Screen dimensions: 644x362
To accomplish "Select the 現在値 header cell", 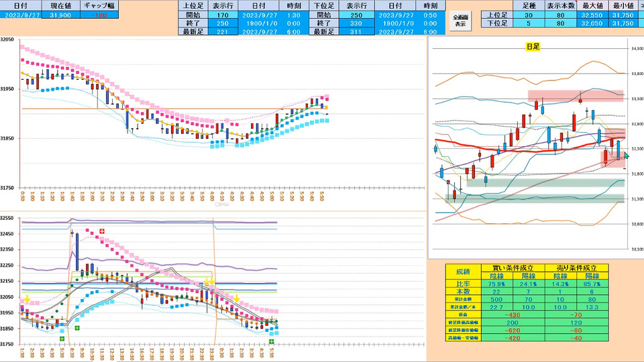I will tap(60, 6).
